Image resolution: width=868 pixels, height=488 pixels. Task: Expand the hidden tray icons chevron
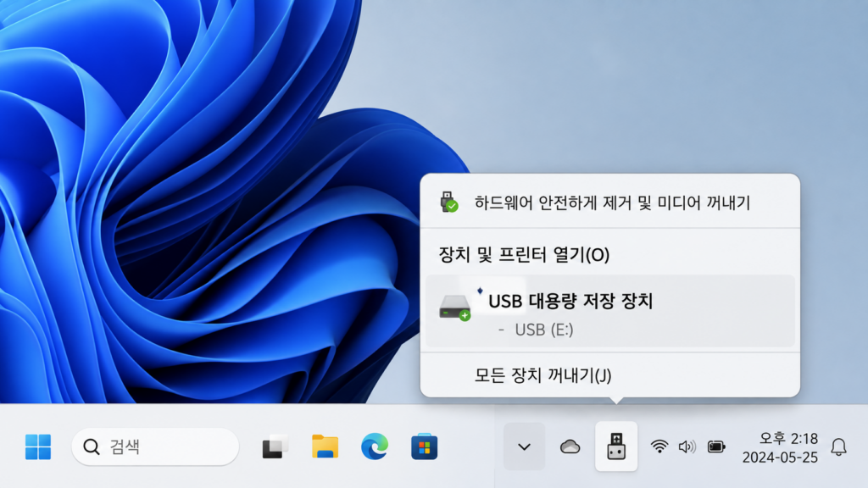524,446
